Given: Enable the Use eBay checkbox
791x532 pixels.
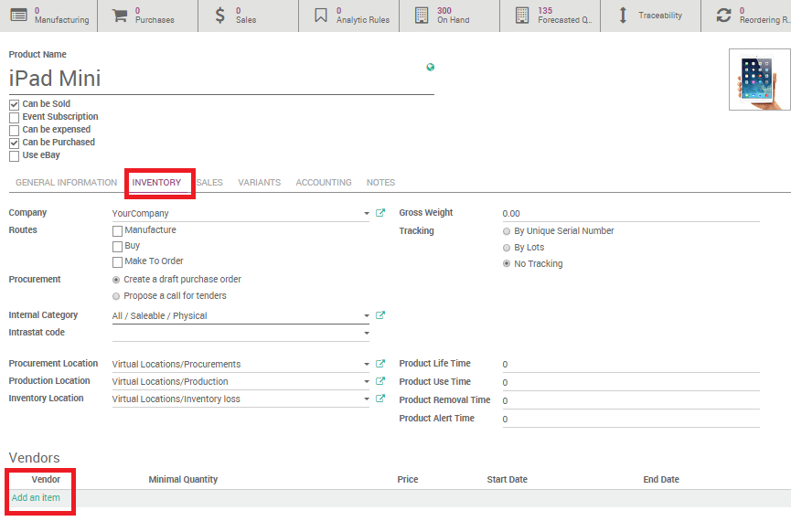Looking at the screenshot, I should [x=14, y=154].
